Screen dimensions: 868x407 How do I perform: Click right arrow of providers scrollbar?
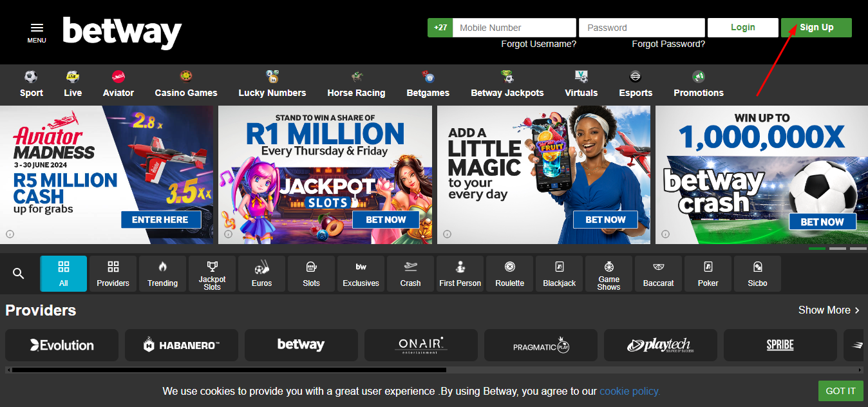tap(861, 370)
